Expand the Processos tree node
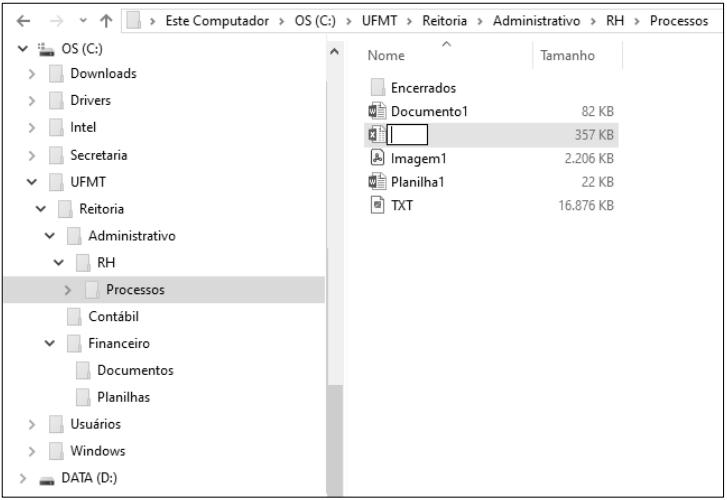Viewport: 727px width, 500px height. point(68,290)
